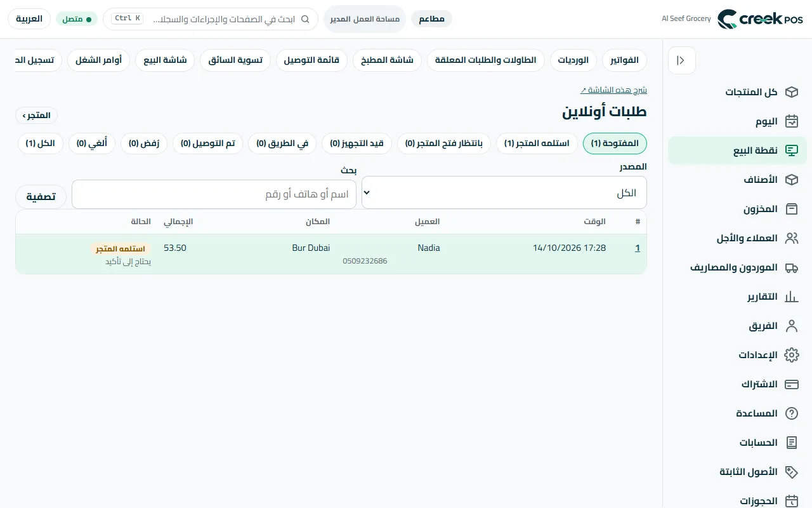This screenshot has height=508, width=812.
Task: Click the Bur Dubai location cell
Action: [311, 248]
